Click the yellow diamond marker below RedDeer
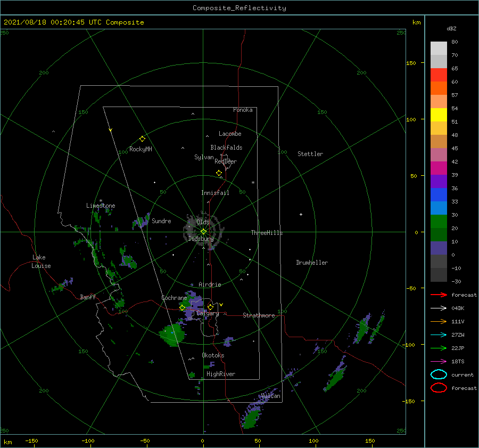 pos(219,173)
